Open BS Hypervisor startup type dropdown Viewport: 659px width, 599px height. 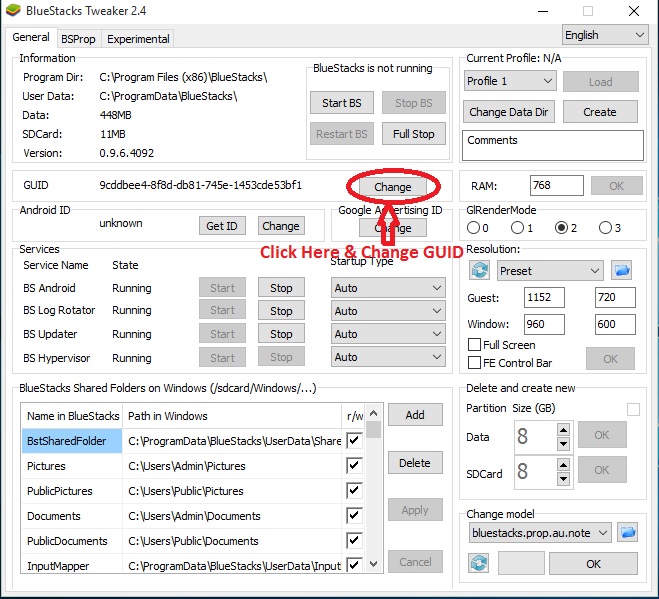point(388,357)
